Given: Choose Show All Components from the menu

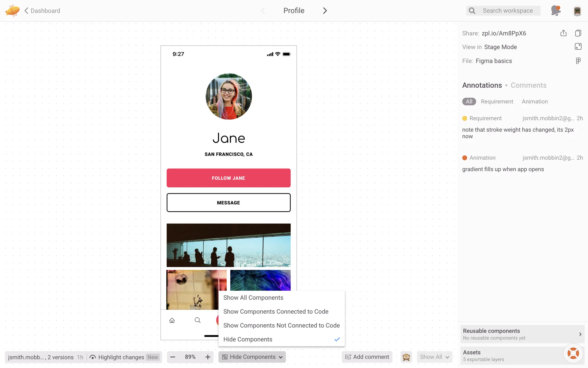Looking at the screenshot, I should (253, 298).
